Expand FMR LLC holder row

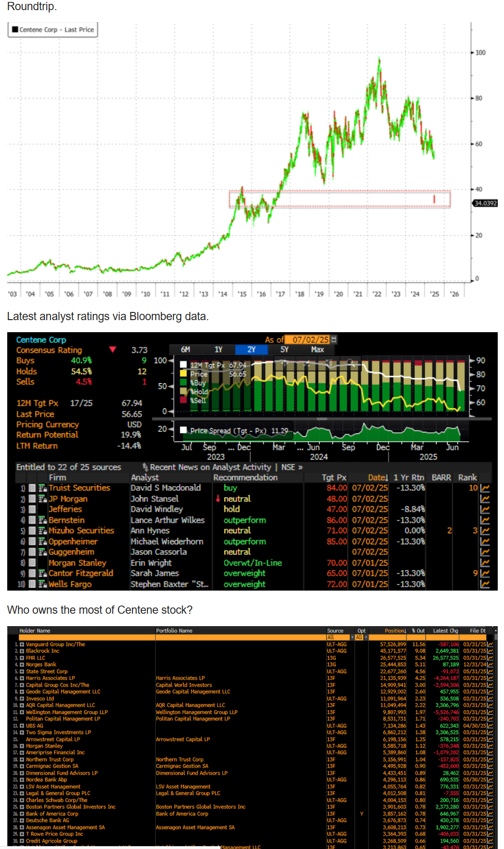click(x=22, y=658)
